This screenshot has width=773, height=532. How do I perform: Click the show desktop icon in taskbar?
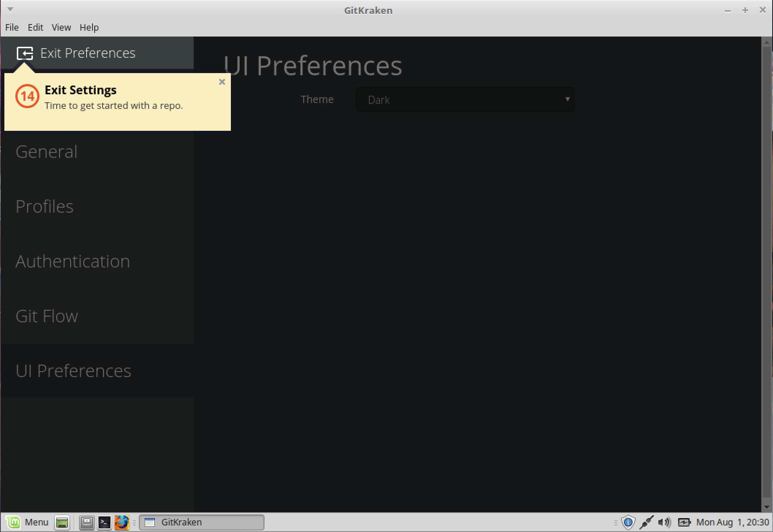pyautogui.click(x=62, y=522)
